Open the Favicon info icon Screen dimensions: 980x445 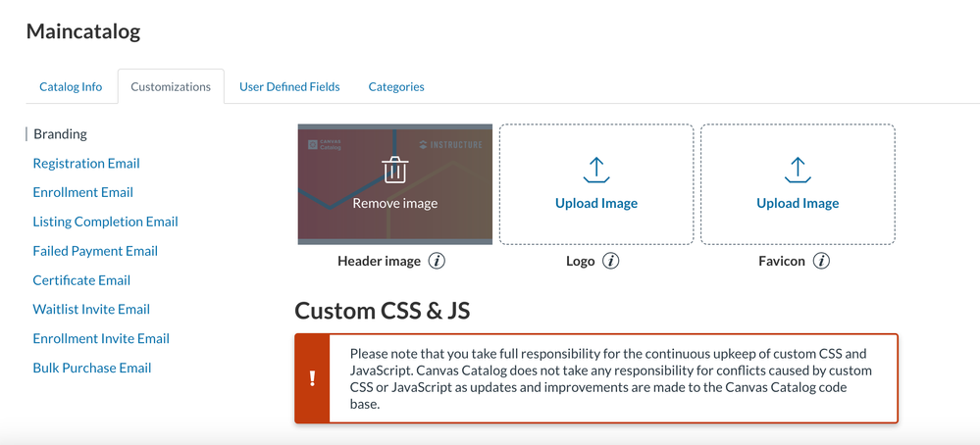[821, 262]
